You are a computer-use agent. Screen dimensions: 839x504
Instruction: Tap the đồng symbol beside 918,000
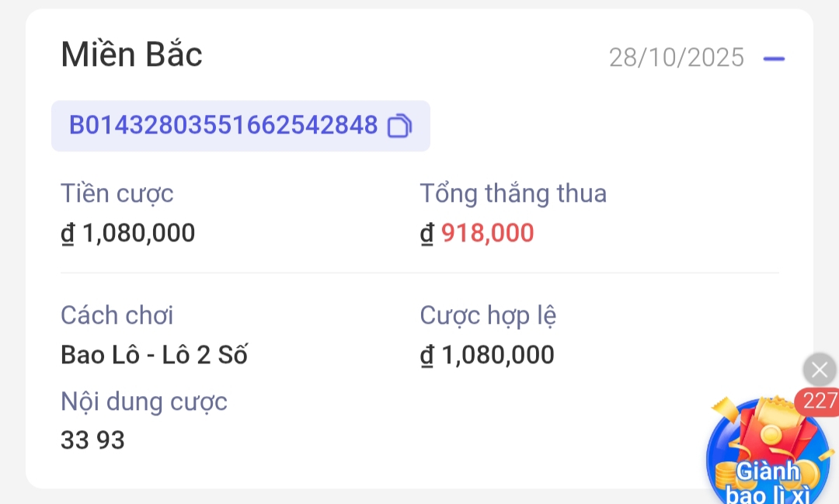(427, 233)
